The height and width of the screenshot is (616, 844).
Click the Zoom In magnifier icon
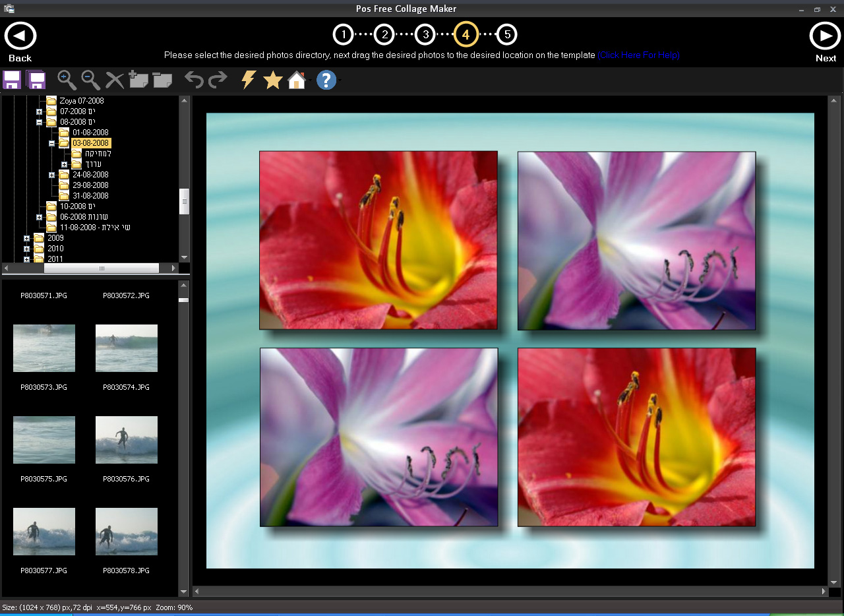pyautogui.click(x=67, y=80)
